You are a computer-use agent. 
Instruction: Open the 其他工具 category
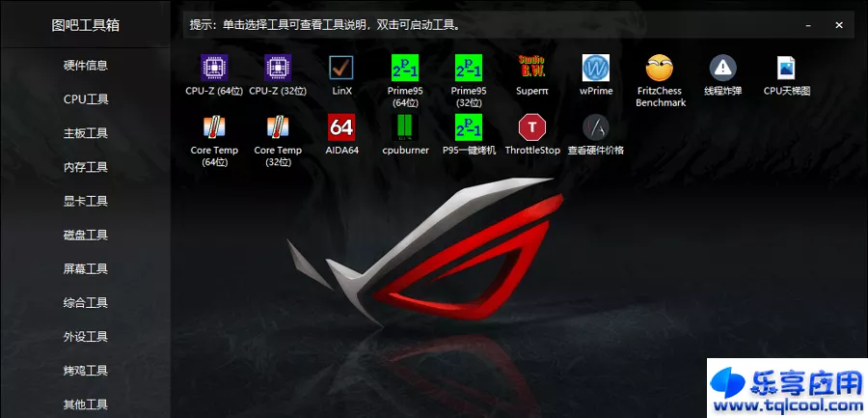[x=85, y=404]
